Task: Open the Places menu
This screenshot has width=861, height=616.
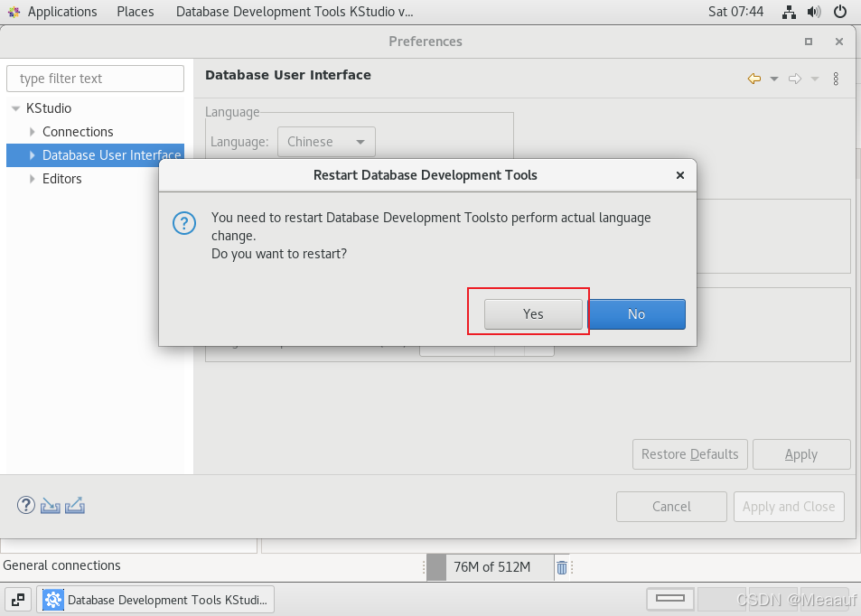Action: pos(136,12)
